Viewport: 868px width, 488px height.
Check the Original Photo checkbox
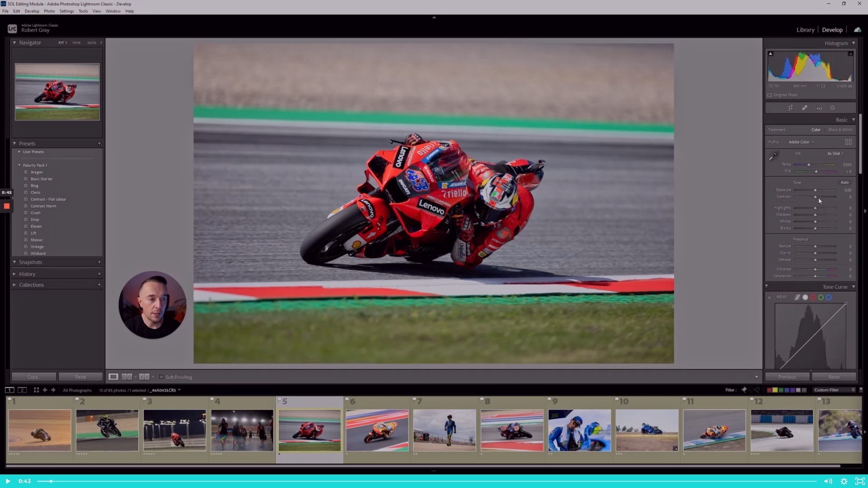click(770, 95)
